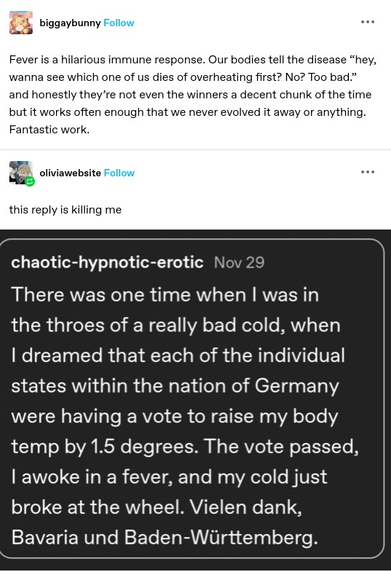This screenshot has width=391, height=588.
Task: Click the Nov 29 timestamp on the reply
Action: coord(239,262)
